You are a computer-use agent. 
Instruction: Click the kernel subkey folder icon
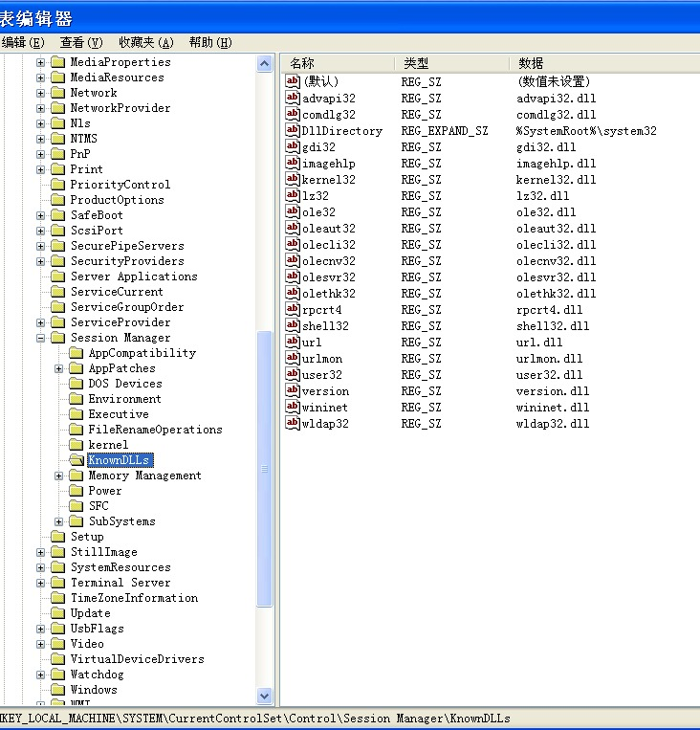click(76, 445)
